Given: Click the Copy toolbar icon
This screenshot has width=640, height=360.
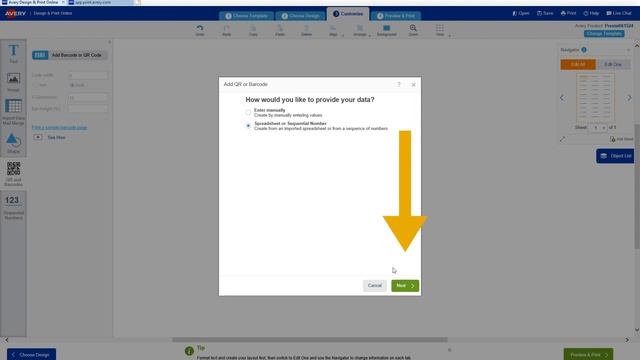Looking at the screenshot, I should pos(253,30).
